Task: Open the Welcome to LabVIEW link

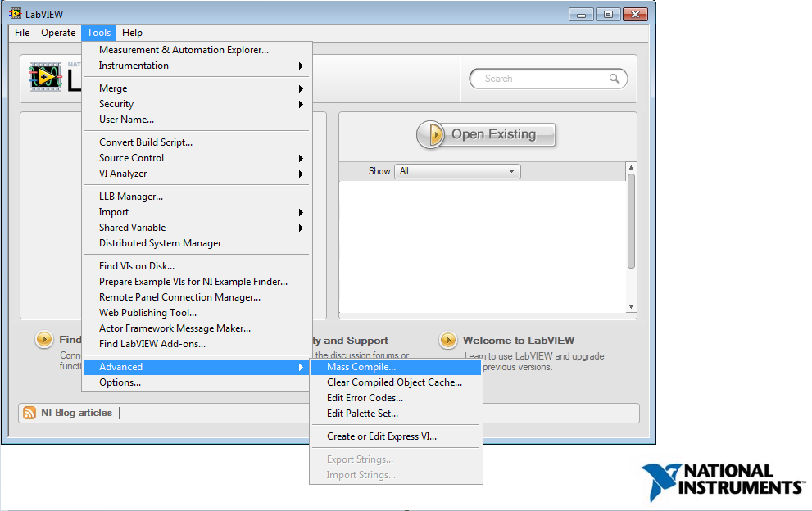Action: pos(519,340)
